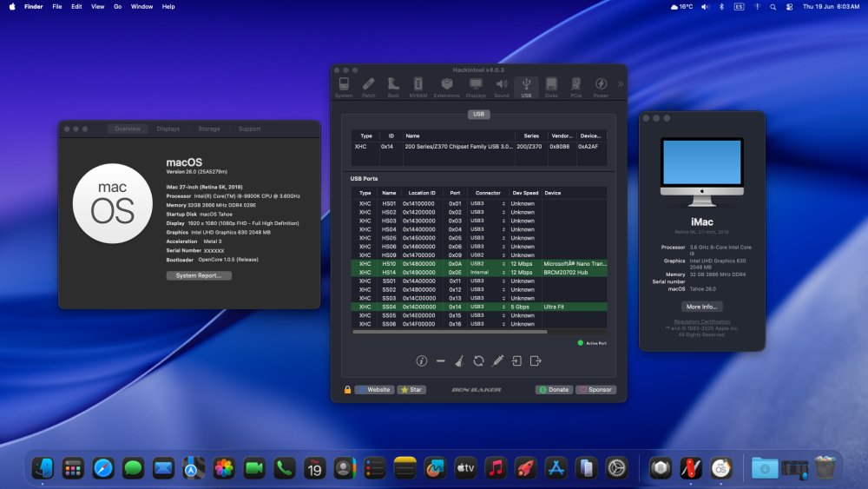Image resolution: width=868 pixels, height=489 pixels.
Task: Open the Displays section in Hackintool toolbar
Action: tap(476, 88)
